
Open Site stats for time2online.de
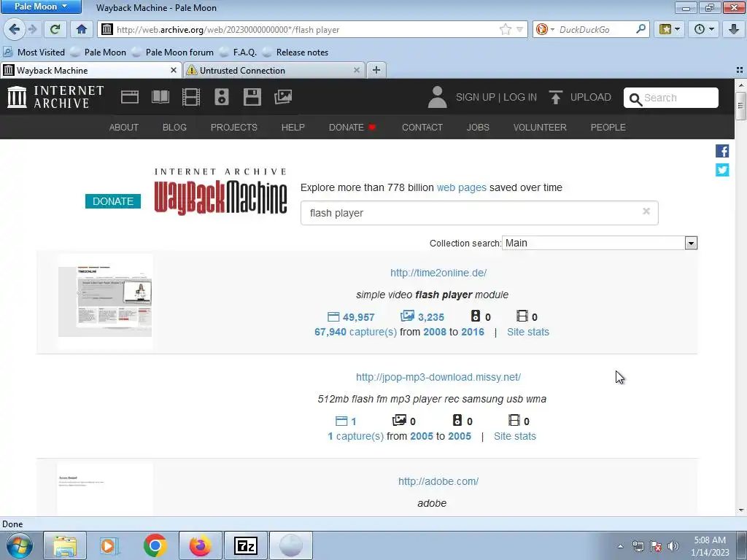coord(528,332)
